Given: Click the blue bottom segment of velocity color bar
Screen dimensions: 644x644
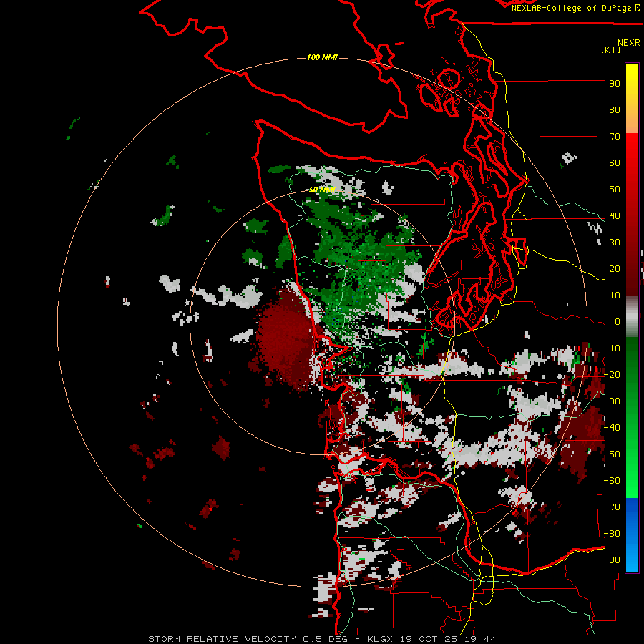Looking at the screenshot, I should 632,535.
